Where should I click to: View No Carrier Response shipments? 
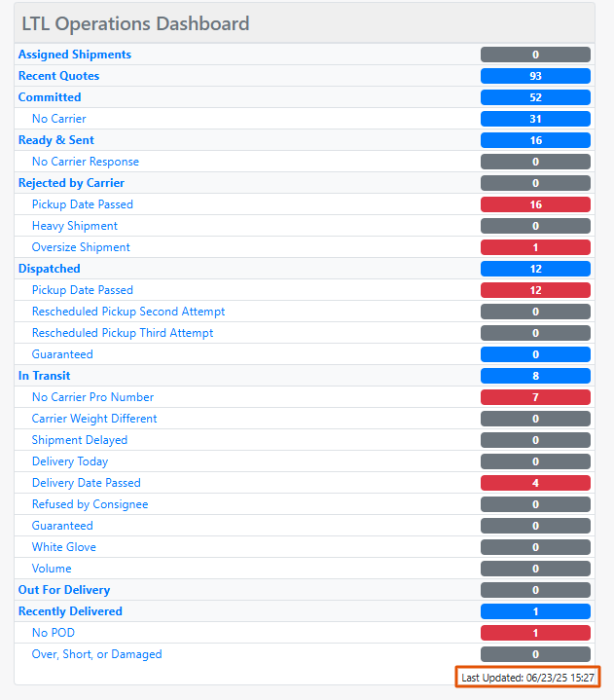click(86, 162)
